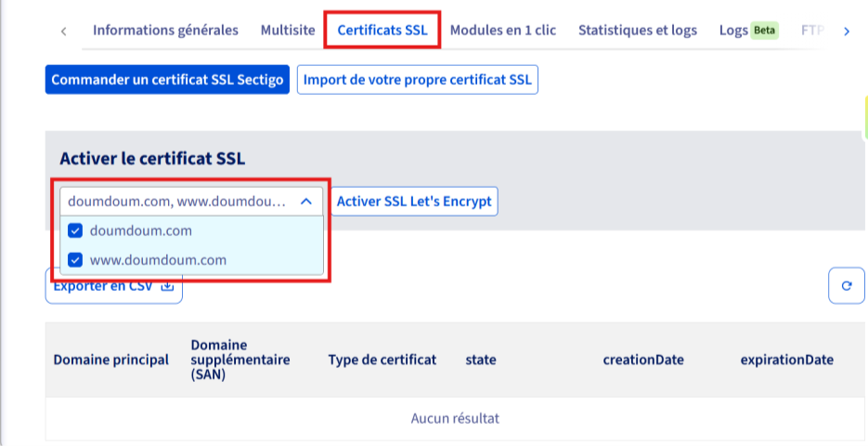Viewport: 868px width, 446px height.
Task: Switch to the Multisite tab
Action: click(x=288, y=31)
